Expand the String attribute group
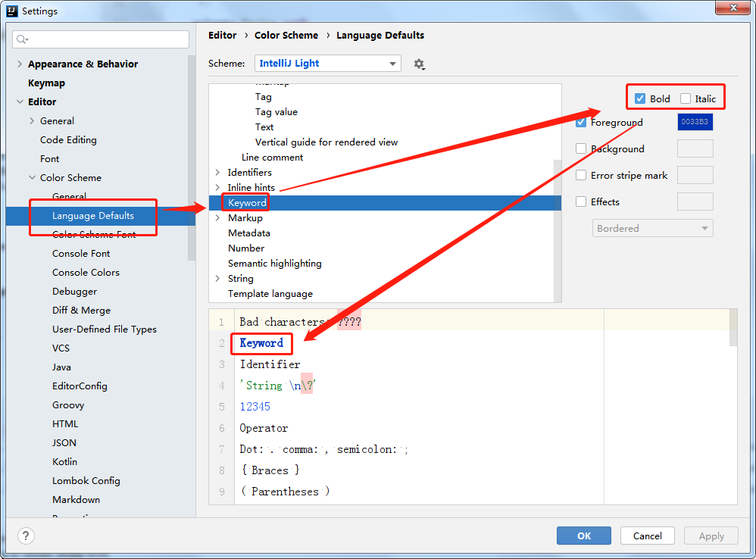This screenshot has height=559, width=756. coord(217,279)
